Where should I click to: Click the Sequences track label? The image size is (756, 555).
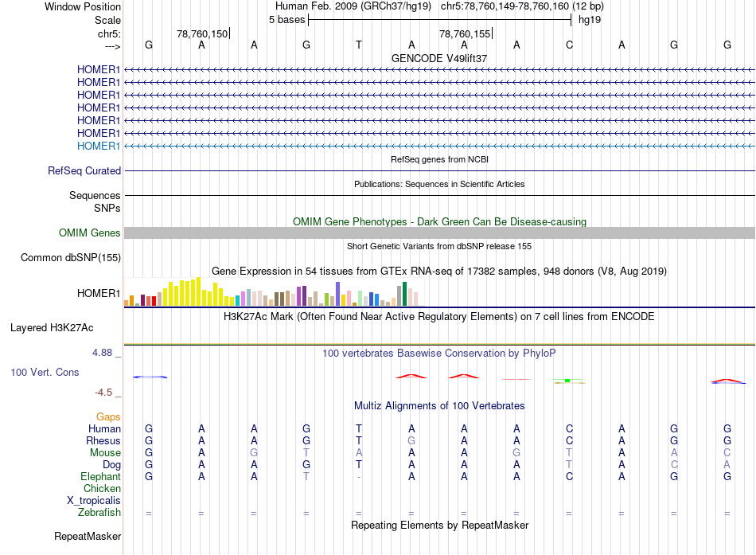[x=95, y=195]
